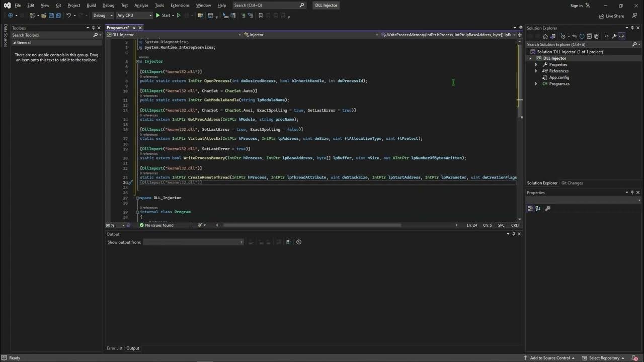Expand the Program.cs tree node
Screen dimensions: 644x362
click(536, 84)
